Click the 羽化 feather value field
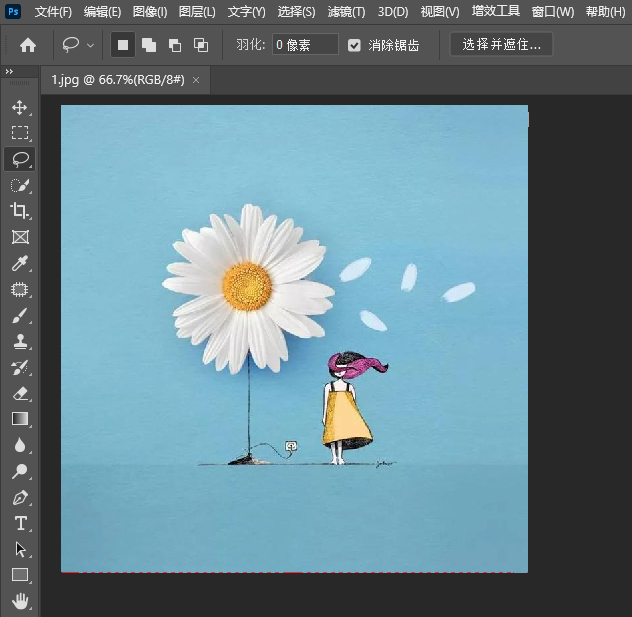Screen dimensions: 632x617 tap(304, 45)
